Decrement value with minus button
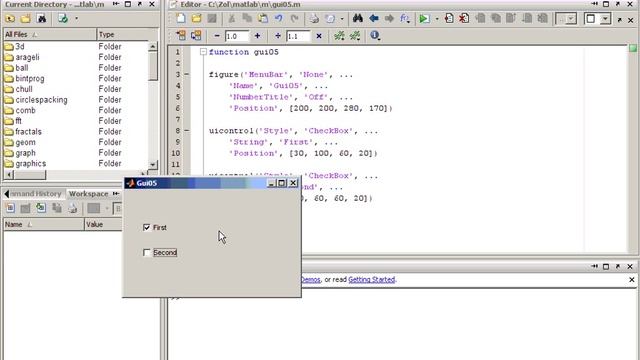The image size is (640, 360). [217, 36]
